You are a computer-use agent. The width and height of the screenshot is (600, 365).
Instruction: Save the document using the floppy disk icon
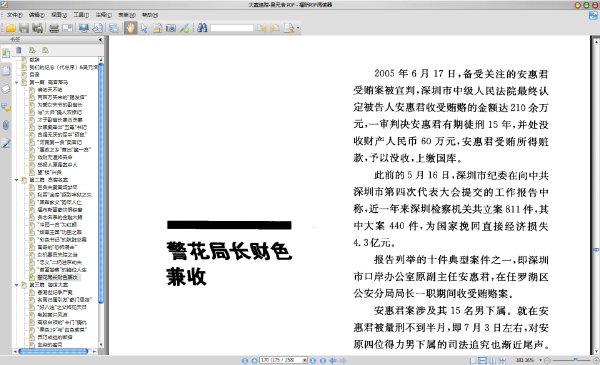tap(24, 28)
